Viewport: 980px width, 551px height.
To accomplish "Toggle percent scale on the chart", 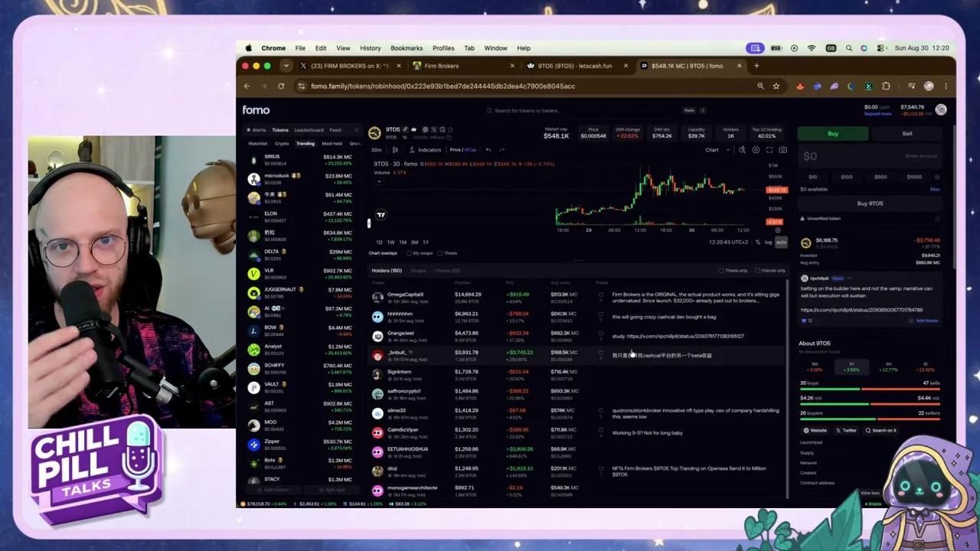I will 758,243.
